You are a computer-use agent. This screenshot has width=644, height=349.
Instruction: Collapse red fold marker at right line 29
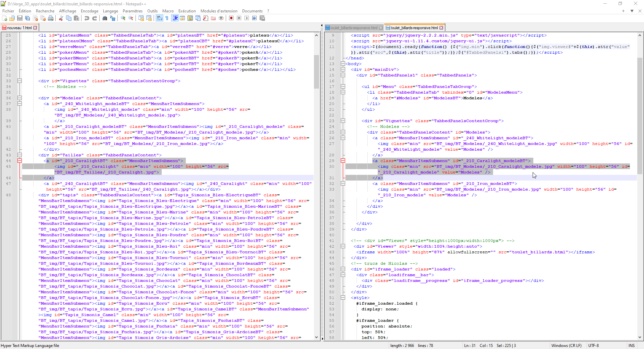343,161
